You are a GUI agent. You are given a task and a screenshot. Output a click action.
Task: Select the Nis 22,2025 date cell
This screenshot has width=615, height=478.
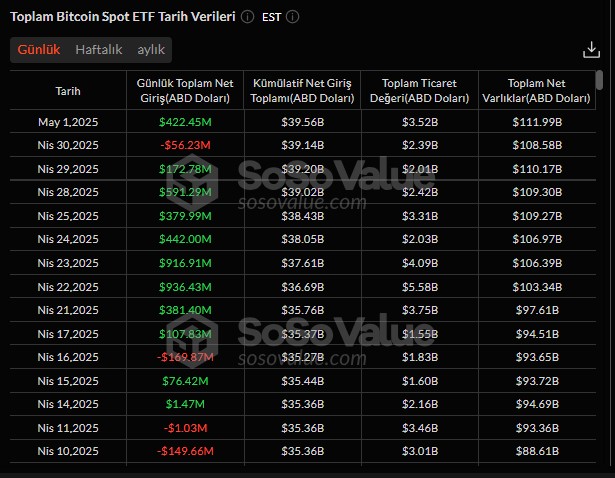(x=68, y=287)
